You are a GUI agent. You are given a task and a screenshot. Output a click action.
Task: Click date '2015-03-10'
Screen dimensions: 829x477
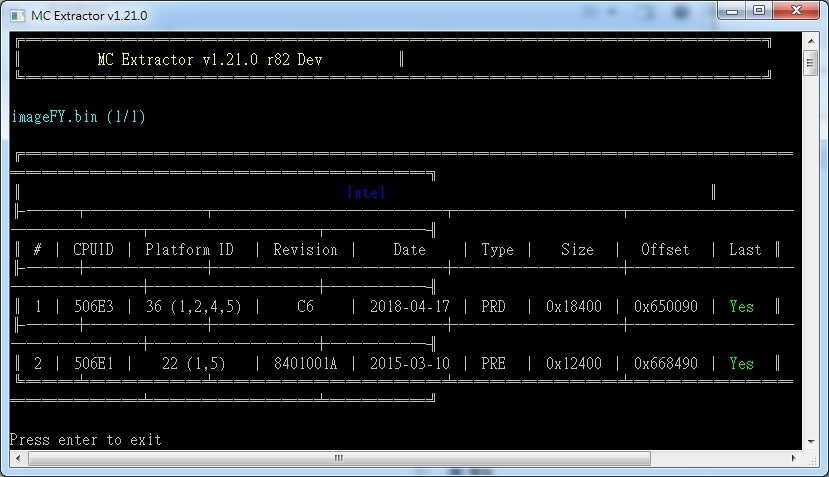410,363
